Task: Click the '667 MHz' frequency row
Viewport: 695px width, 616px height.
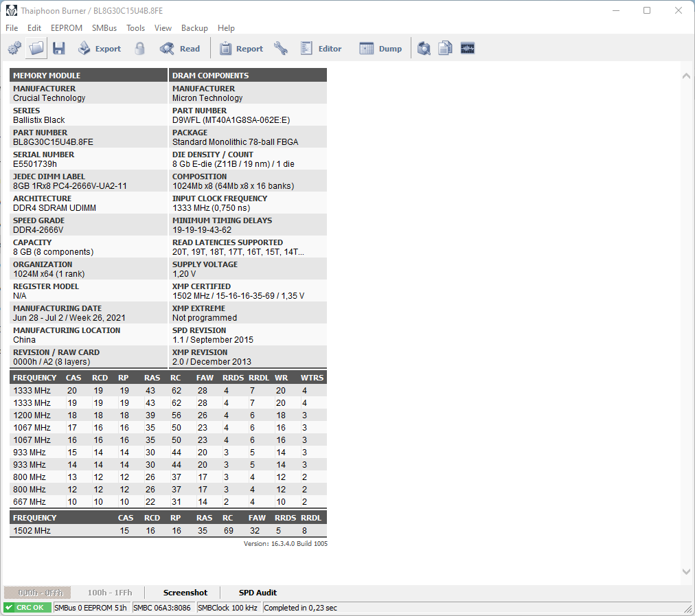Action: click(x=168, y=502)
